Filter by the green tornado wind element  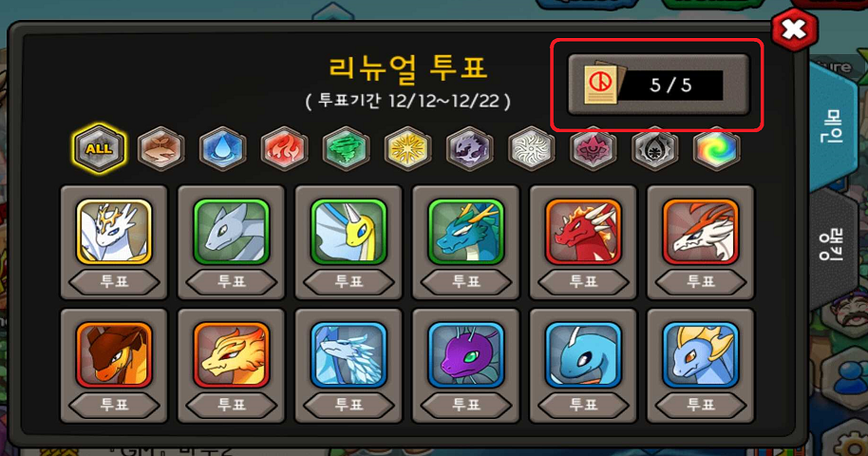[x=346, y=149]
